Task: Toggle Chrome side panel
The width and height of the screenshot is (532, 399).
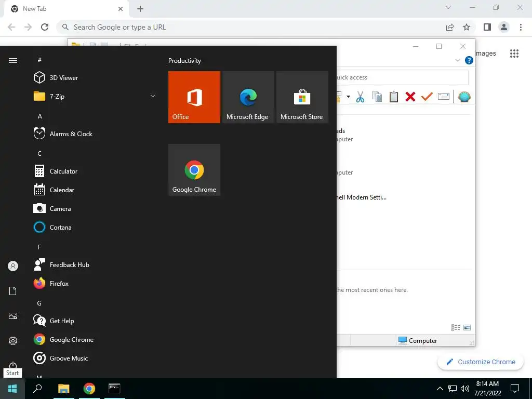Action: [x=487, y=27]
